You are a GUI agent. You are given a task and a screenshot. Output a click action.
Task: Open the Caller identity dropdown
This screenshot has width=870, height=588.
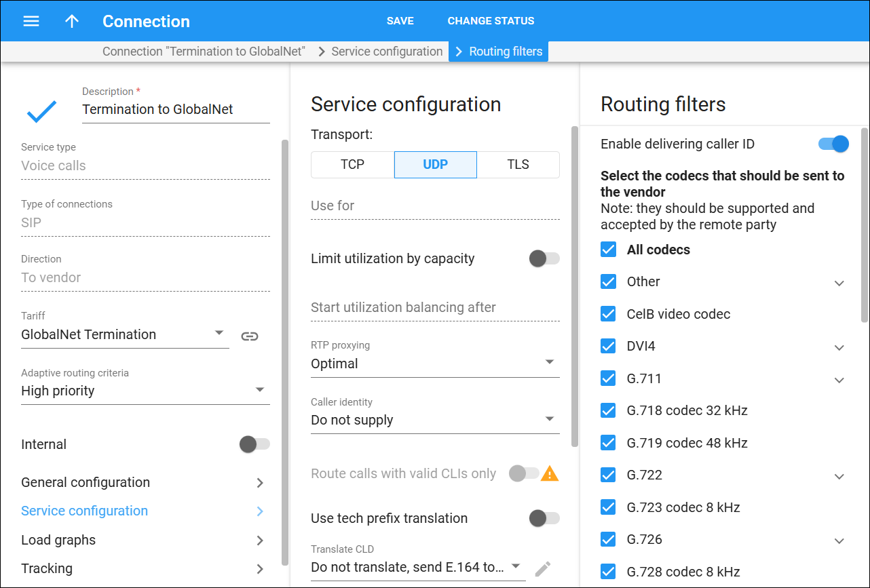(435, 420)
